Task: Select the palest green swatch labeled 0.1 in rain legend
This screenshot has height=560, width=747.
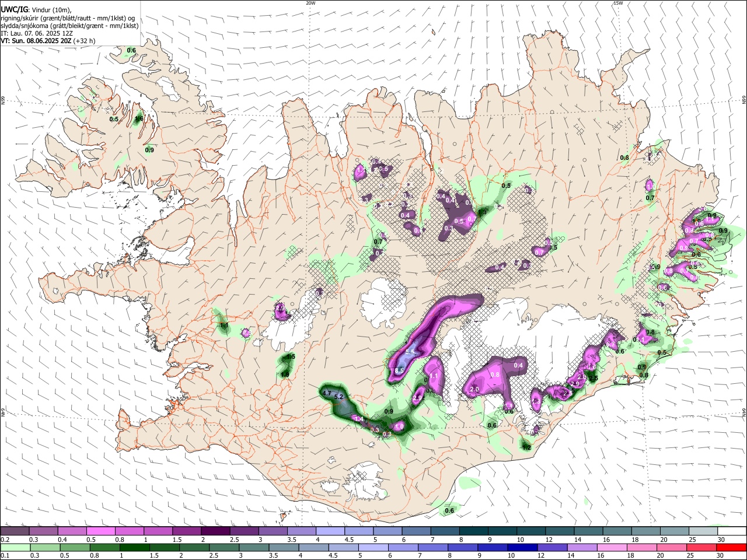Action: (x=15, y=548)
